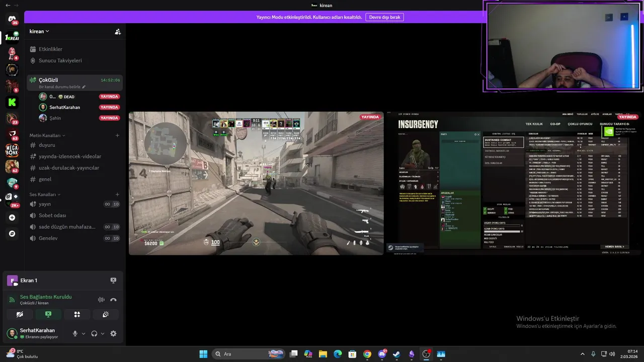Image resolution: width=644 pixels, height=362 pixels.
Task: Join Genelev voice channel
Action: click(74, 238)
